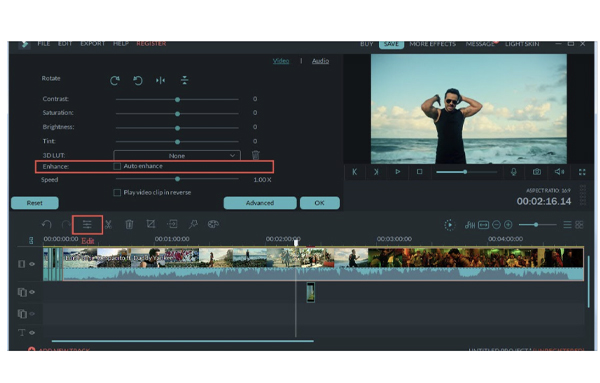Delete the 3D LUT with trash icon
This screenshot has width=600, height=383.
[256, 155]
